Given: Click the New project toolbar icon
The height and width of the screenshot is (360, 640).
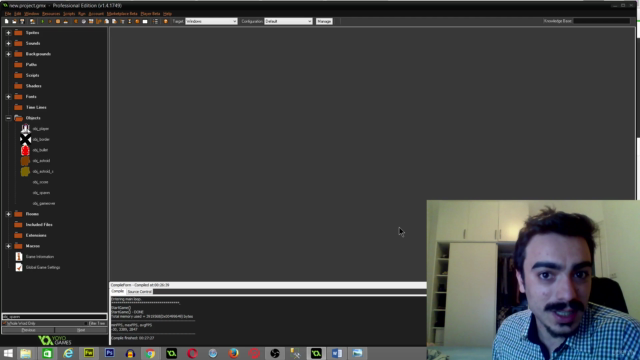Looking at the screenshot, I should click(x=7, y=21).
